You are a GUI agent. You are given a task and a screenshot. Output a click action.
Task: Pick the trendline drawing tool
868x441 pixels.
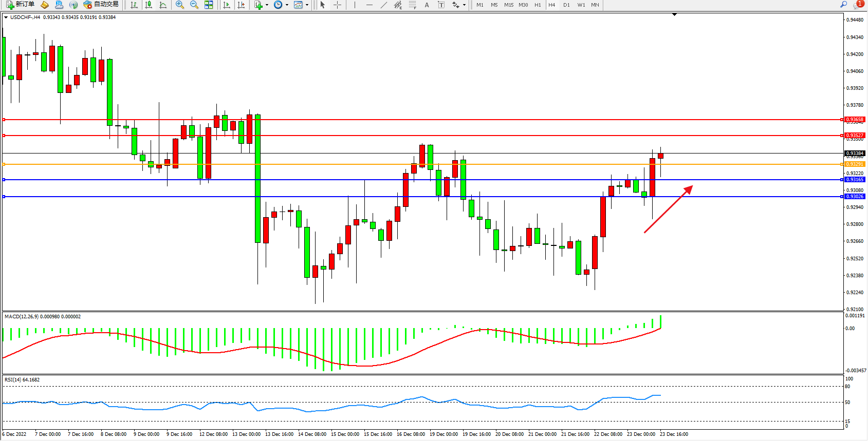pyautogui.click(x=383, y=5)
